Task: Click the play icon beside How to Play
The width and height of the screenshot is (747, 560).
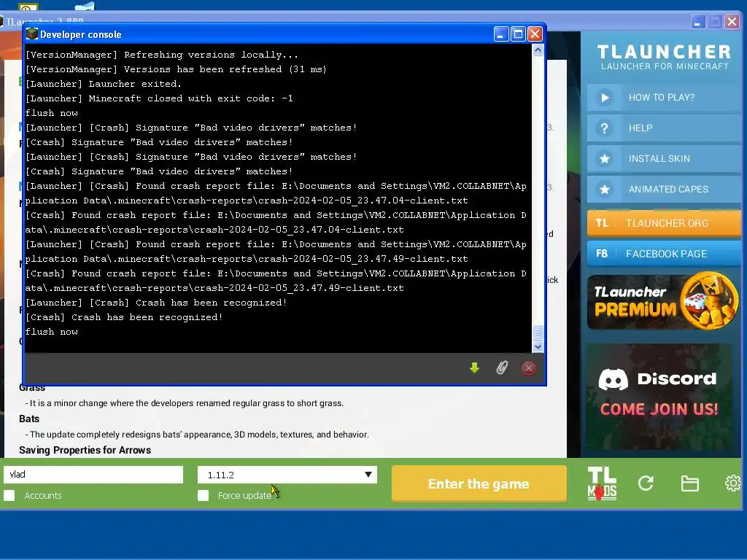Action: click(x=605, y=98)
